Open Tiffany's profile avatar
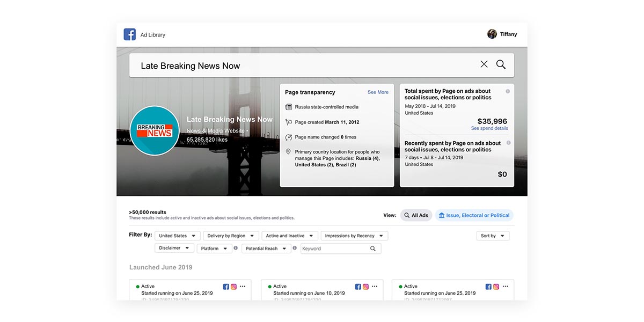This screenshot has width=644, height=322. pyautogui.click(x=492, y=34)
